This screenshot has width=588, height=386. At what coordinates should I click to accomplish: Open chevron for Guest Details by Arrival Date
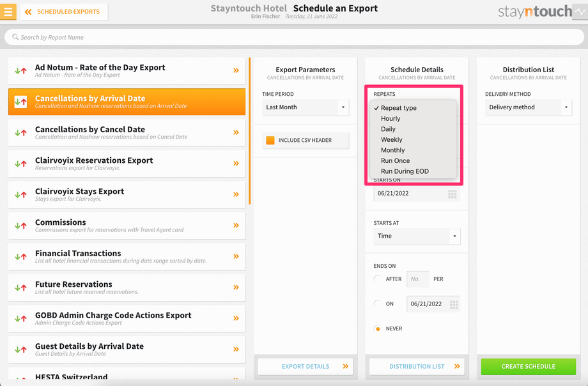click(x=236, y=349)
